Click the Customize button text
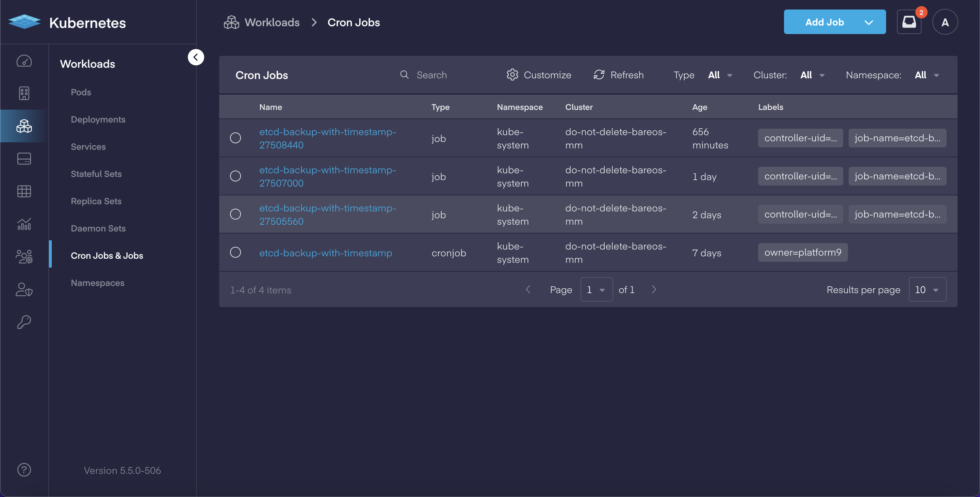Screen dimensions: 980x497 point(548,75)
